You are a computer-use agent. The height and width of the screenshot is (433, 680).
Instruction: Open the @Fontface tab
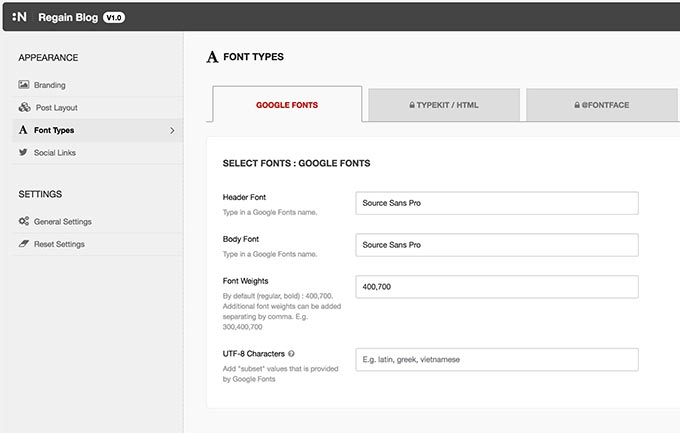coord(602,105)
